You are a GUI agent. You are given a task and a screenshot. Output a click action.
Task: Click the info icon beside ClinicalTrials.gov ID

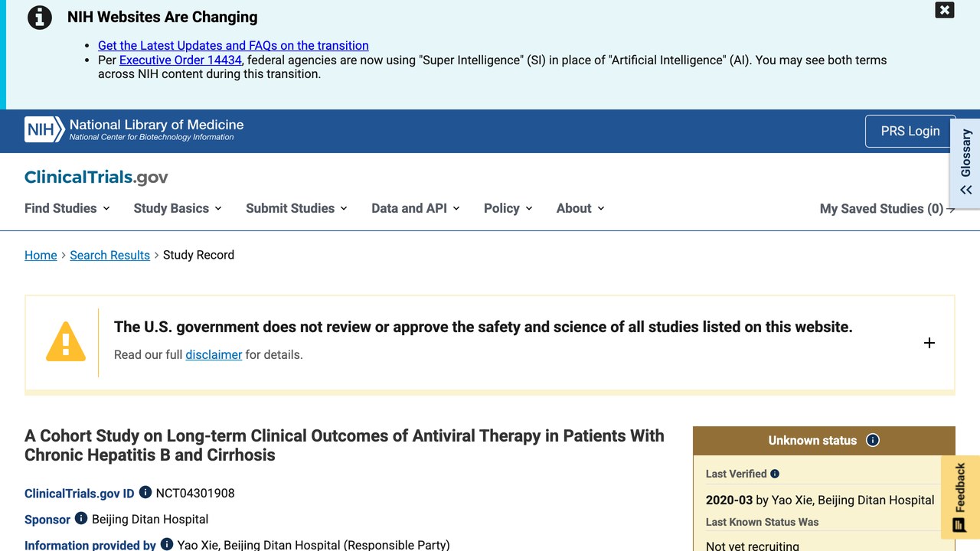(145, 493)
